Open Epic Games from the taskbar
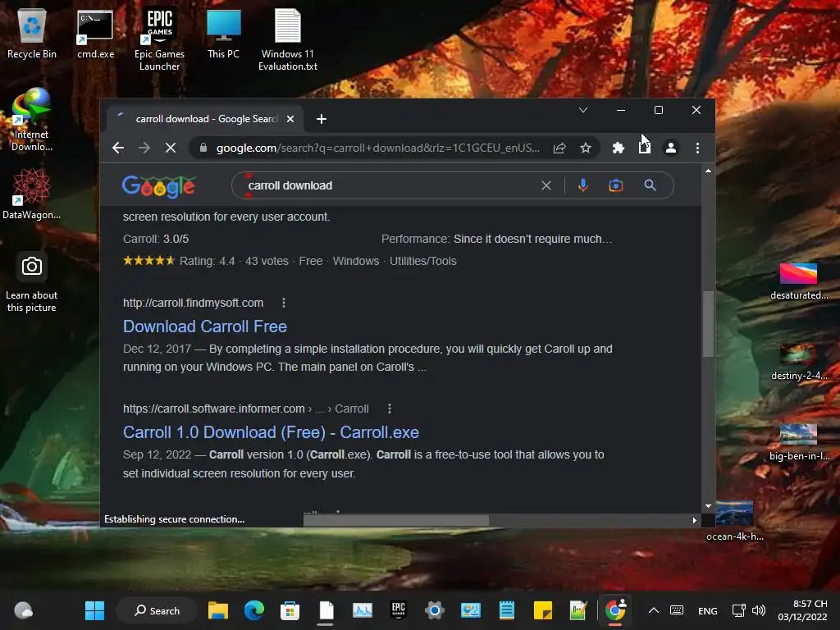 [x=399, y=610]
